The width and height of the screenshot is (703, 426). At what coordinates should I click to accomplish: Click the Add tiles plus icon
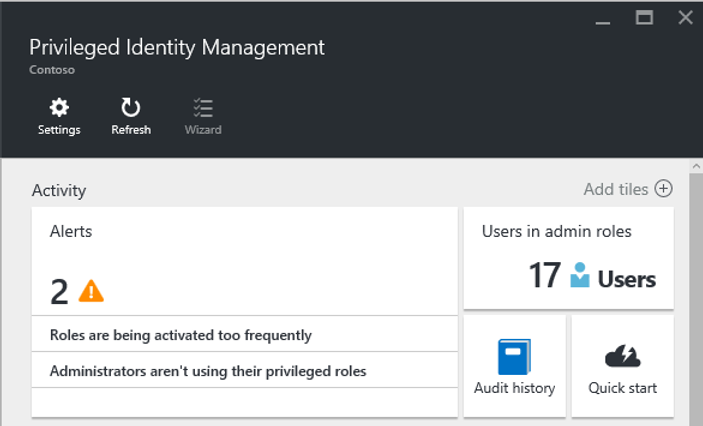(x=663, y=188)
